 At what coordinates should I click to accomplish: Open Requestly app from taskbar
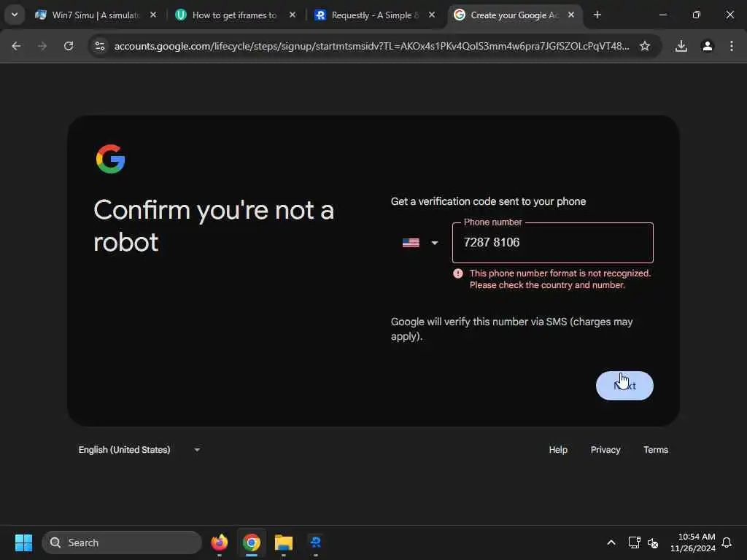[315, 542]
